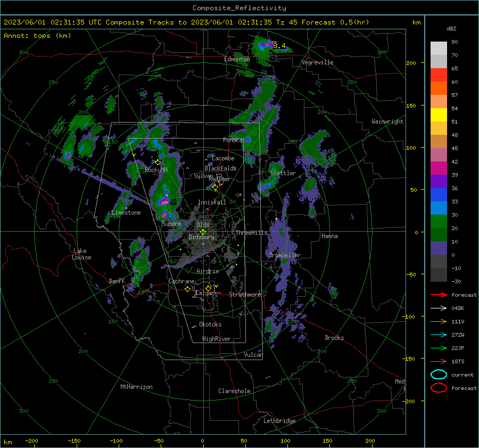Select the magenta 39-42 dBZ color swatch
Screen dimensions: 479x448
439,168
